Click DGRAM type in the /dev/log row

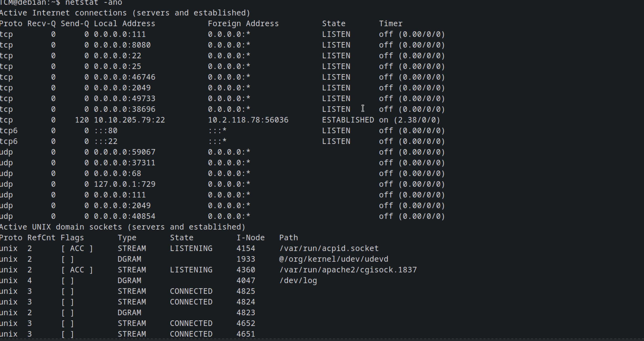click(130, 281)
